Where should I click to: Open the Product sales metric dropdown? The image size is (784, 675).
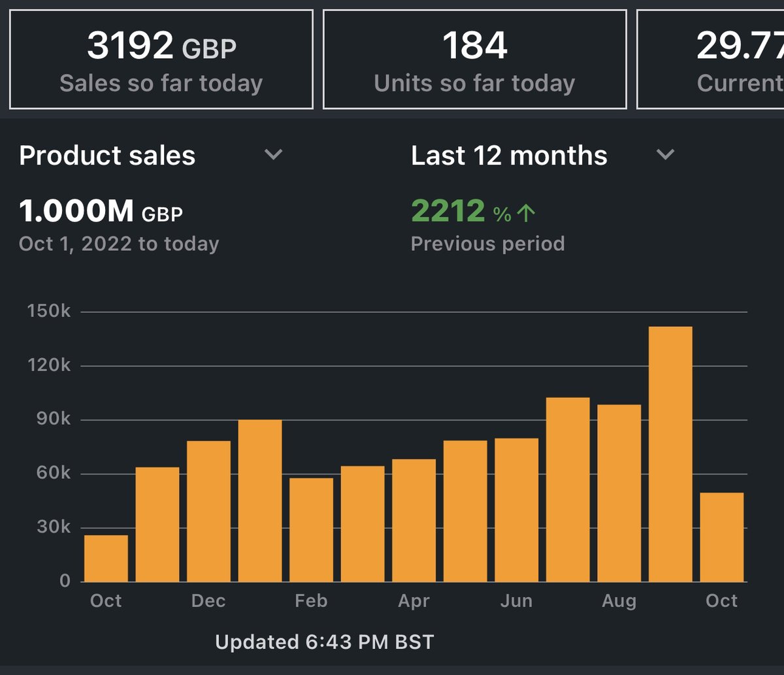(107, 156)
